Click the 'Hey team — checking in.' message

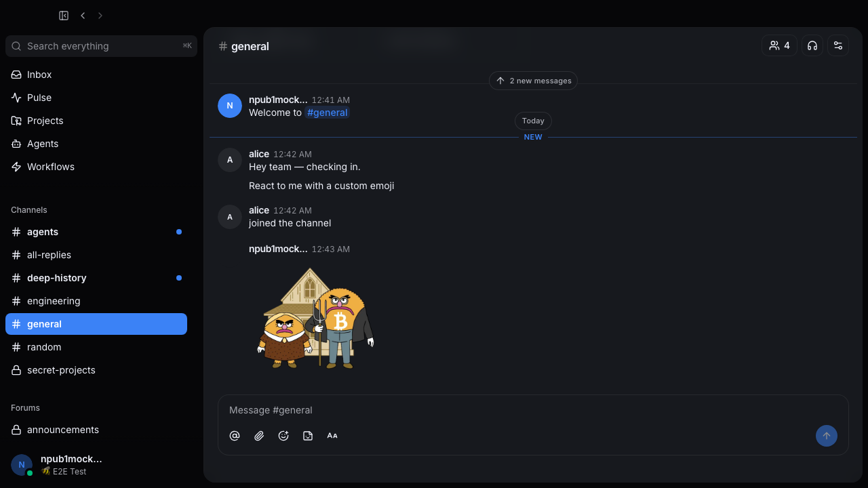pyautogui.click(x=304, y=167)
